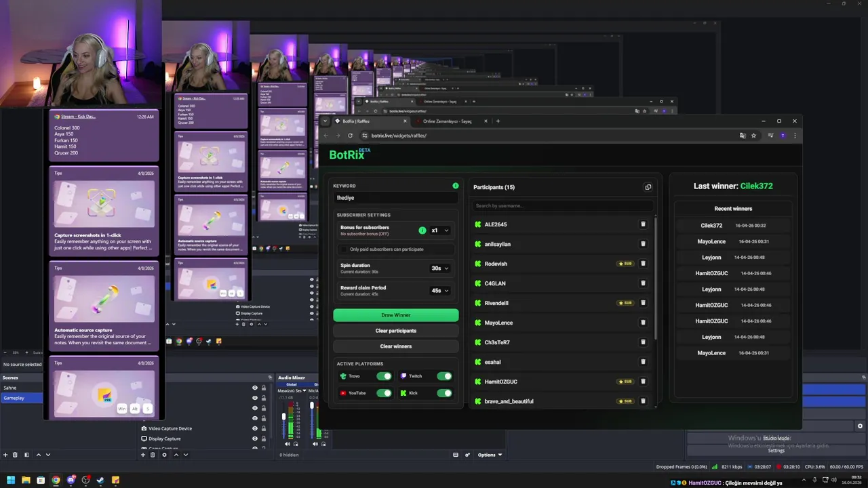Focus the Search by username field
Viewport: 868px width, 488px height.
[563, 205]
